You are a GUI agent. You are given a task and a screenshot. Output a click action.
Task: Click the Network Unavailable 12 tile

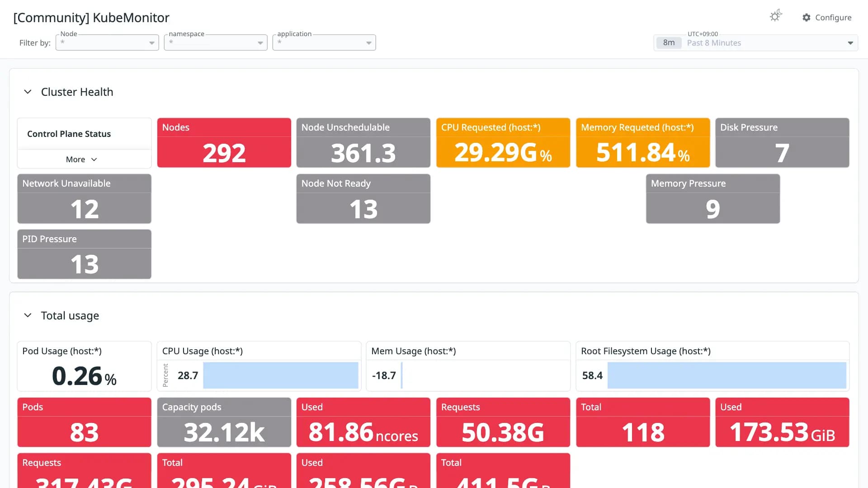tap(85, 199)
